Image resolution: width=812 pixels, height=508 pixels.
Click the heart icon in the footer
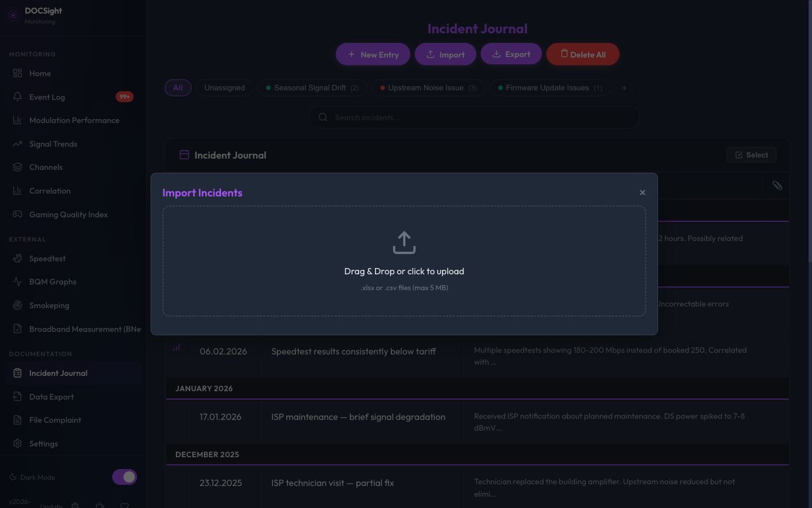pyautogui.click(x=125, y=504)
